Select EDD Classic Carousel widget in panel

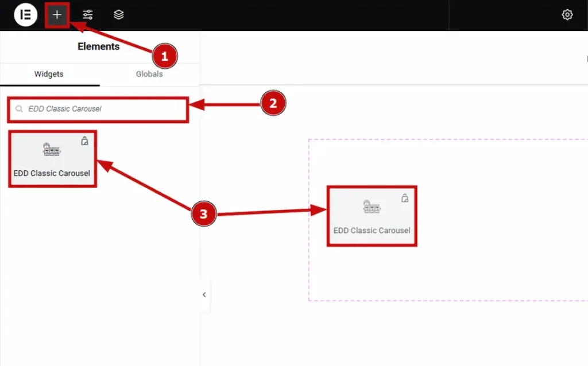[x=52, y=159]
